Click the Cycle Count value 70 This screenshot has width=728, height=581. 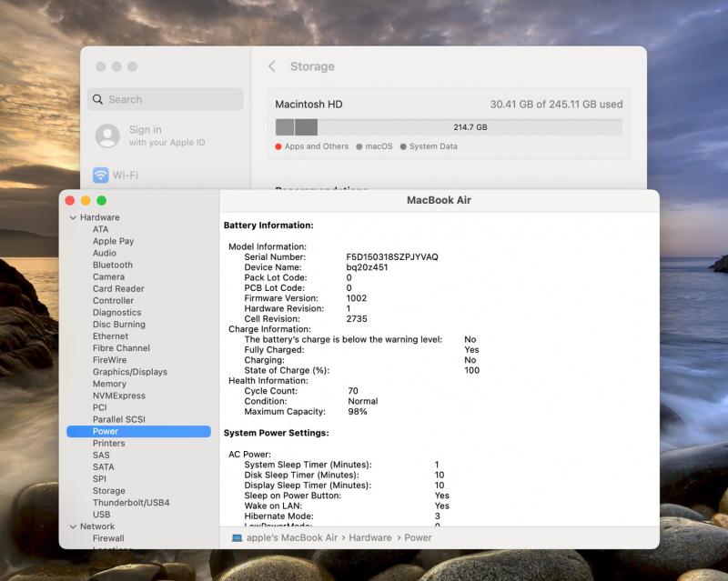[353, 391]
